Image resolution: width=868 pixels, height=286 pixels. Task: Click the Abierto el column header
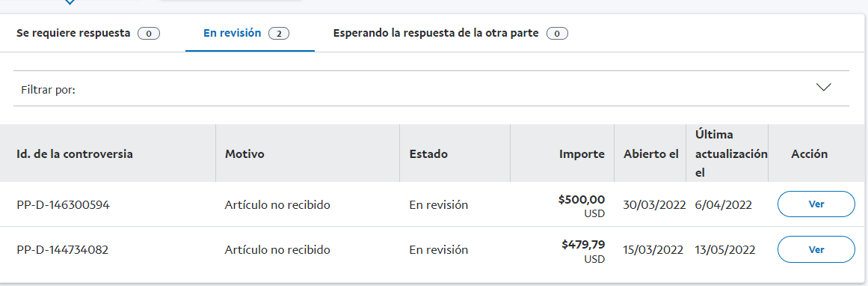(651, 154)
